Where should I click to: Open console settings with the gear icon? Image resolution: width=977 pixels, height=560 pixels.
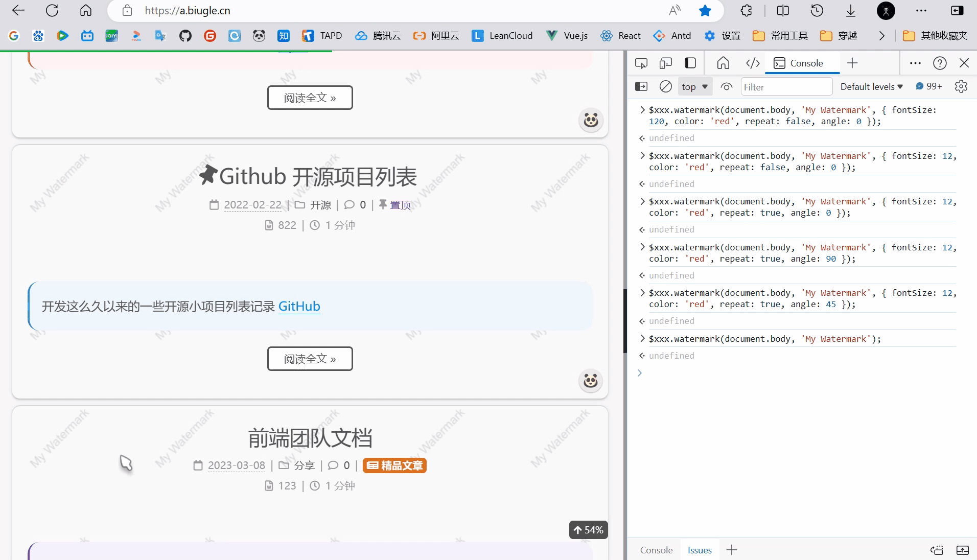(x=961, y=86)
